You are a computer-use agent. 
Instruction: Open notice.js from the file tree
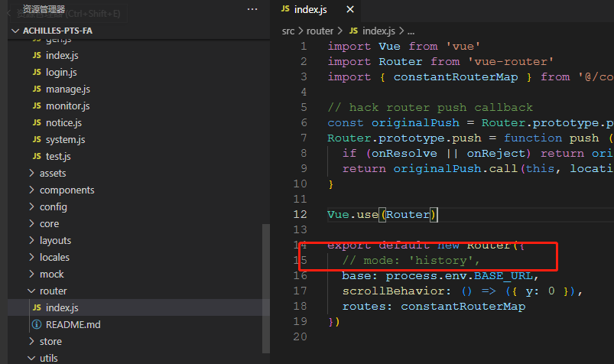pos(63,122)
